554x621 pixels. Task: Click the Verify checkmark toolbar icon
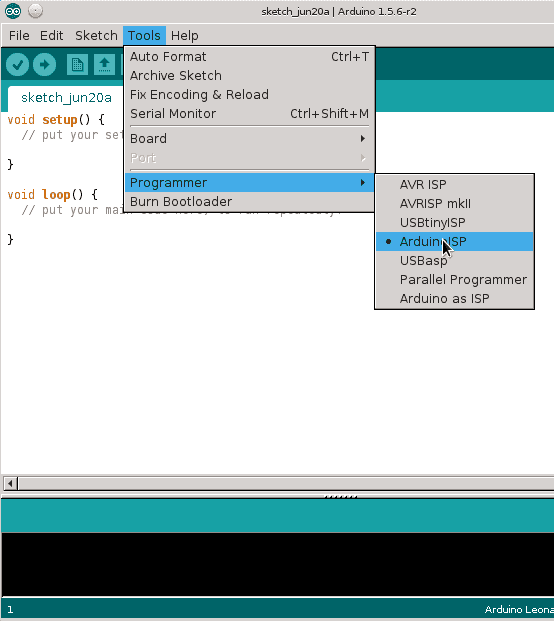[x=17, y=65]
